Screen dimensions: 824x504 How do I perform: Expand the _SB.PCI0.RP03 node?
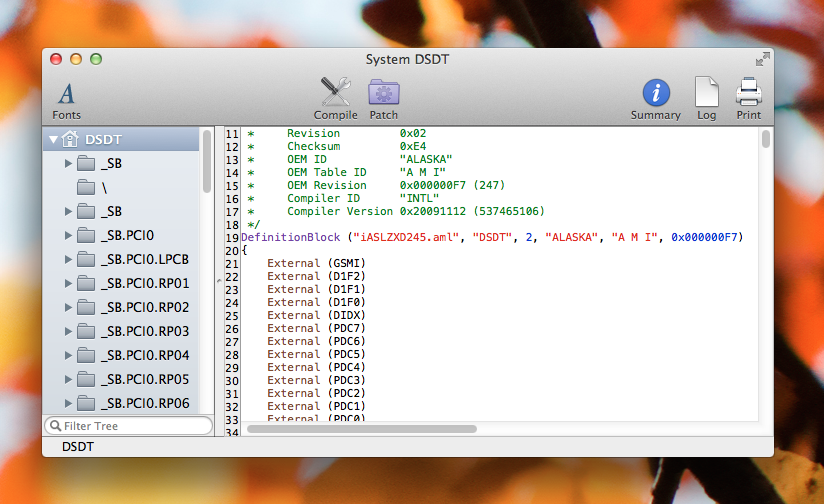(x=68, y=331)
